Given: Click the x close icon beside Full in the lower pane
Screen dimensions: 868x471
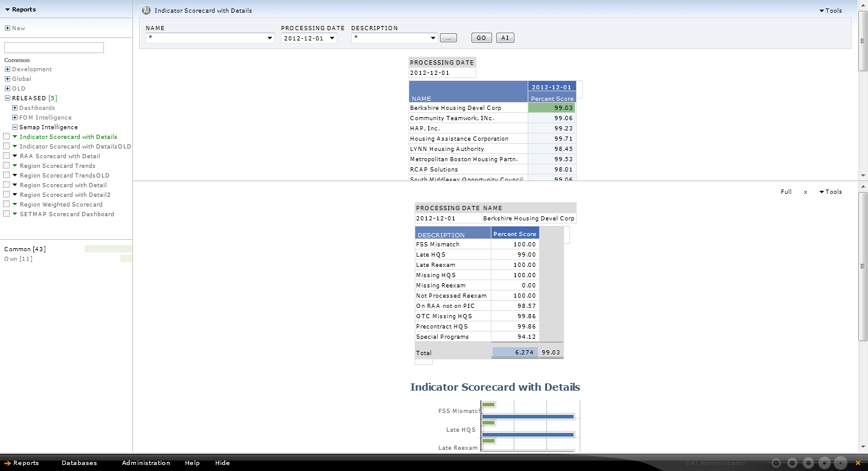Looking at the screenshot, I should click(805, 192).
